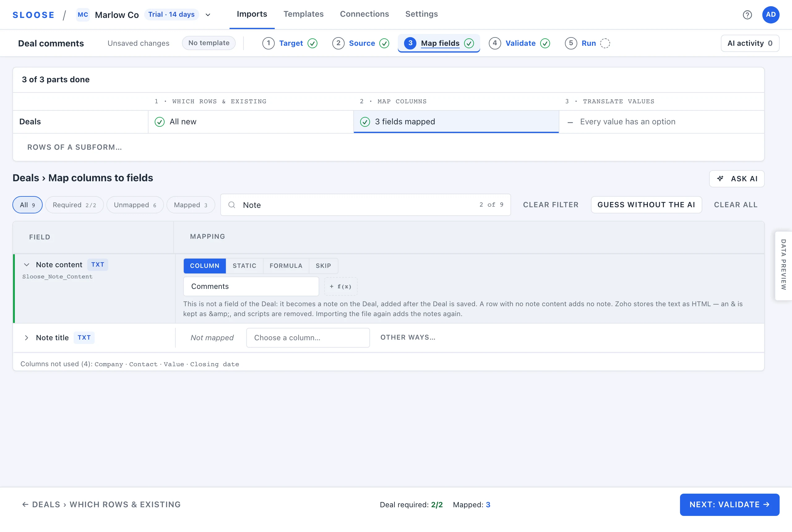Click the Ask AI sparkle button

point(737,178)
